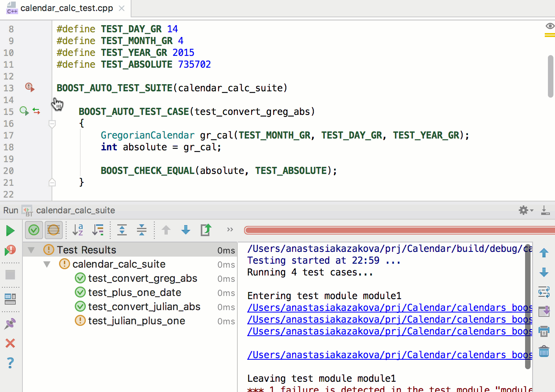This screenshot has width=555, height=392.
Task: Rerun failed tests
Action: 10,250
